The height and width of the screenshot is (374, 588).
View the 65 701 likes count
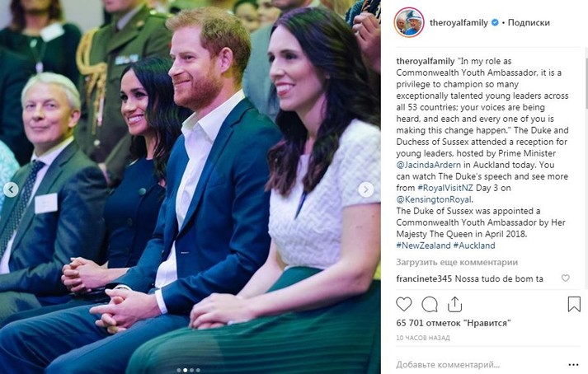coord(454,323)
